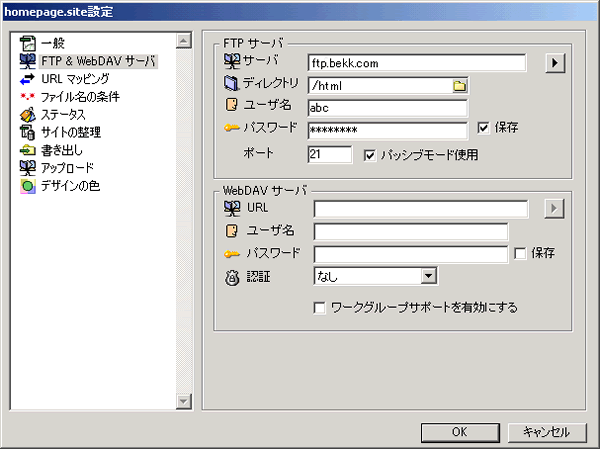Enable ワークグループサポートを有効にする checkbox

coord(320,308)
